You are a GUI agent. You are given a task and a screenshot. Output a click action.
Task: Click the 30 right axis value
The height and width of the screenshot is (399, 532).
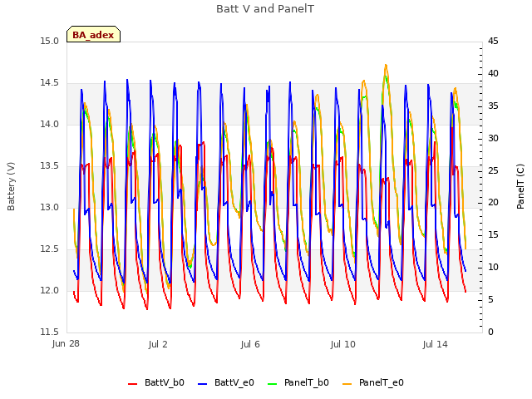click(493, 139)
